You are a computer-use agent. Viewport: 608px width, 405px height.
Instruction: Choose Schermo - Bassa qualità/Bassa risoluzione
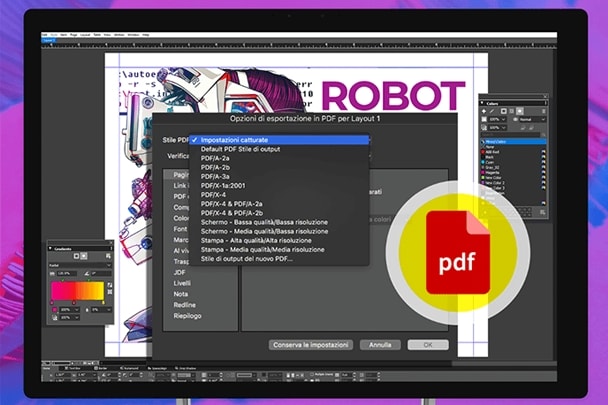tap(280, 222)
